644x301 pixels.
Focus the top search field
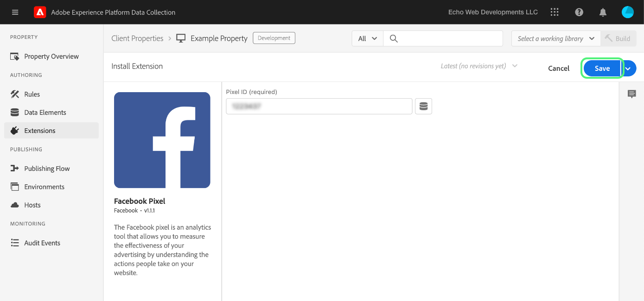tap(443, 39)
